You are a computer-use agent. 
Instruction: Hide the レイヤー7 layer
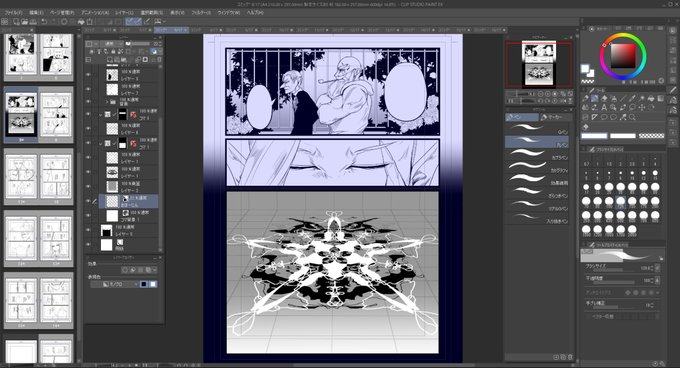88,89
